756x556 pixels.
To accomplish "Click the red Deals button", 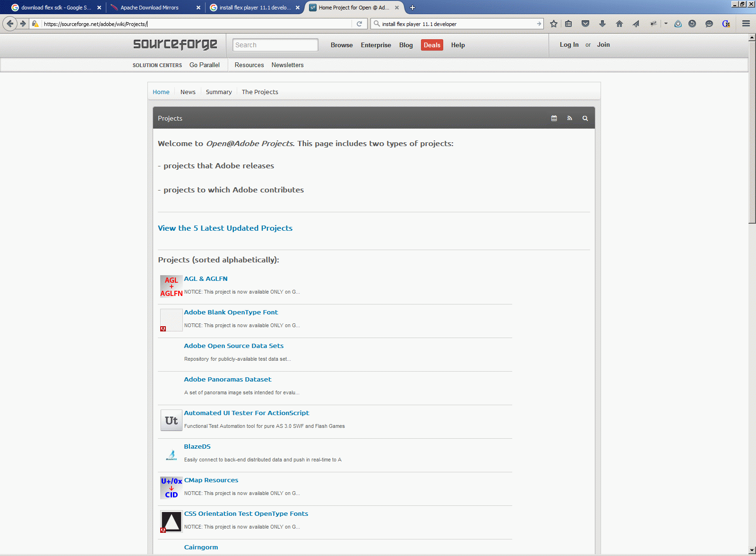I will (432, 45).
